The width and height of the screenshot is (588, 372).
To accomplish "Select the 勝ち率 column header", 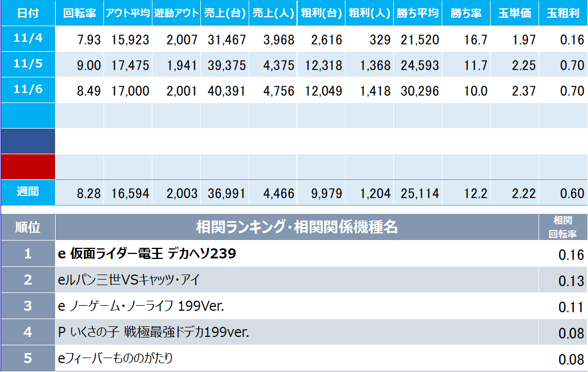I will pos(466,13).
